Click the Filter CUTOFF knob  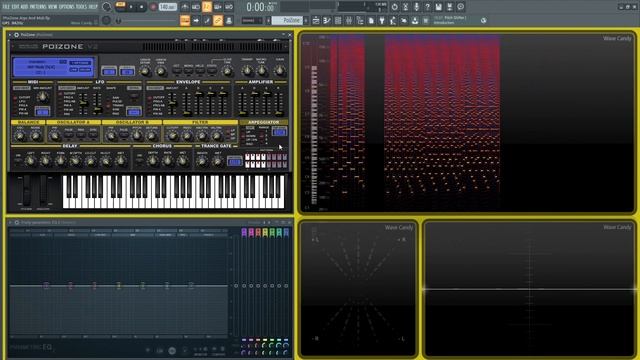pyautogui.click(x=172, y=136)
